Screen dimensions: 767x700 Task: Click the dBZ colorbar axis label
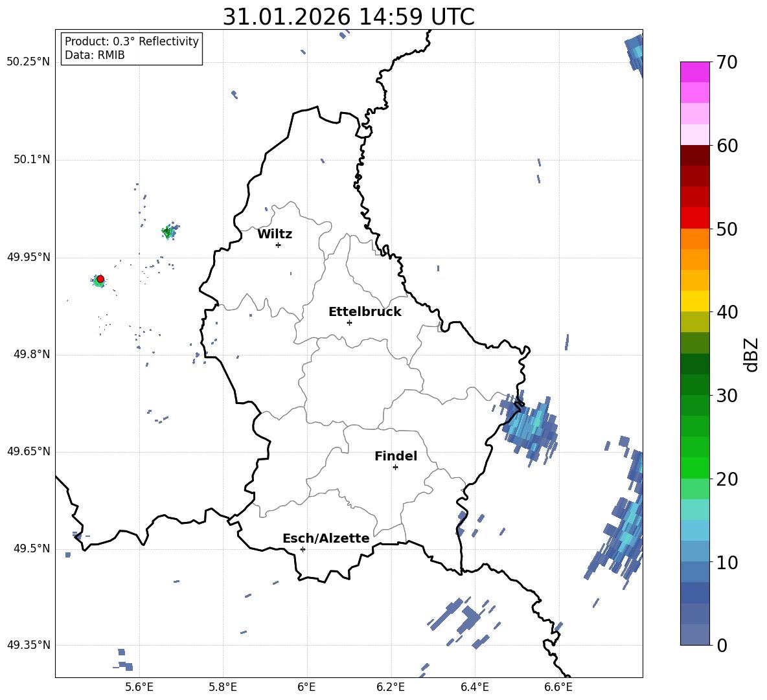coord(751,354)
